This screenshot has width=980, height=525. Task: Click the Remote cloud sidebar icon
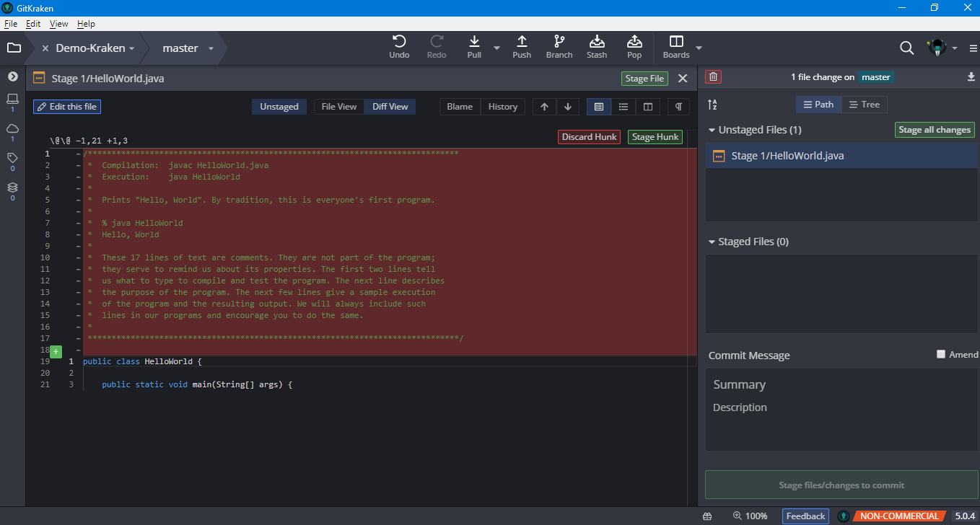pos(12,128)
